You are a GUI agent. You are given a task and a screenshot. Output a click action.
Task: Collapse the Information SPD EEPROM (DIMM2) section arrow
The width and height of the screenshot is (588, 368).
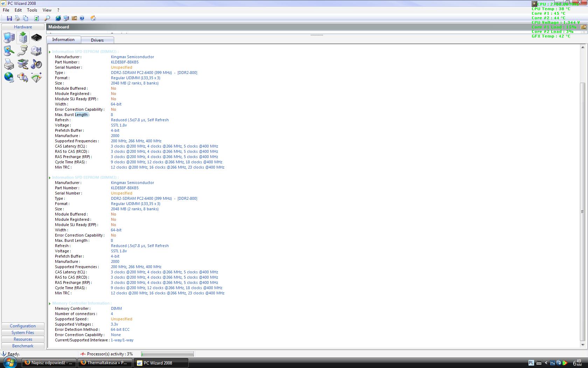coord(50,52)
